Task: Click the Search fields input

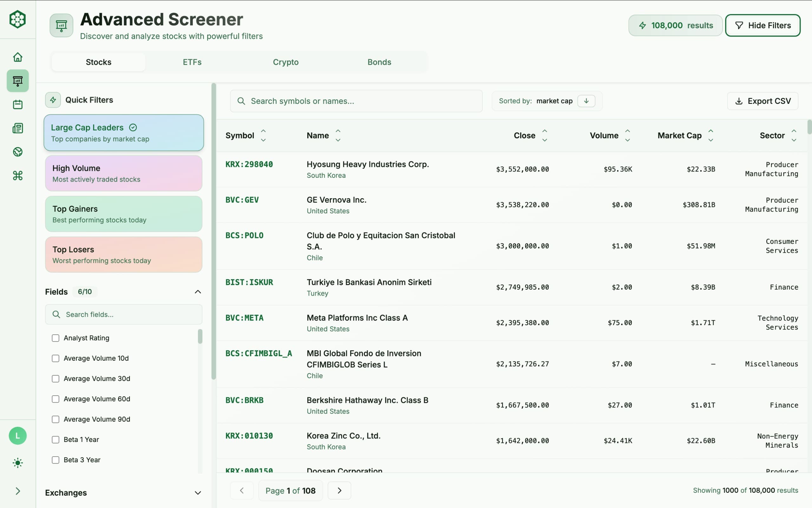Action: (124, 314)
